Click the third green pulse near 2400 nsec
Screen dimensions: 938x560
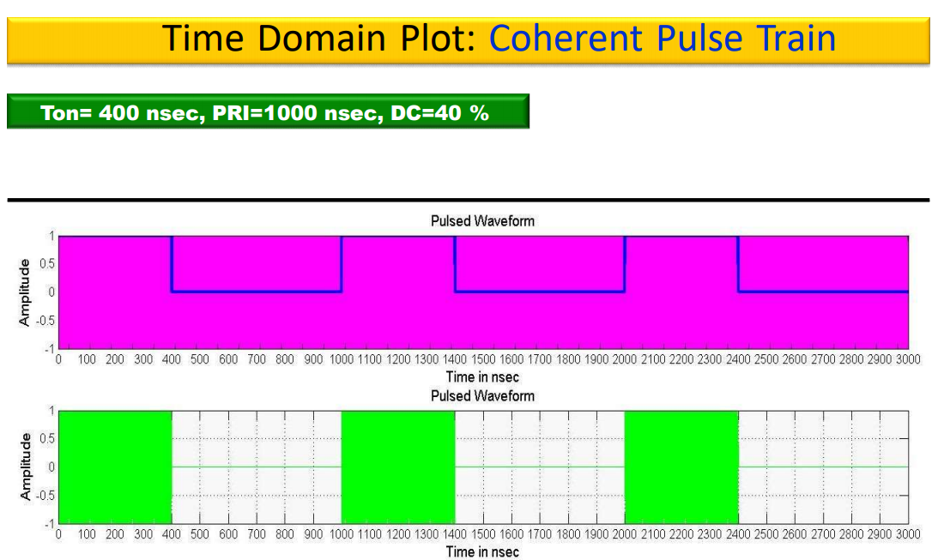pyautogui.click(x=682, y=463)
